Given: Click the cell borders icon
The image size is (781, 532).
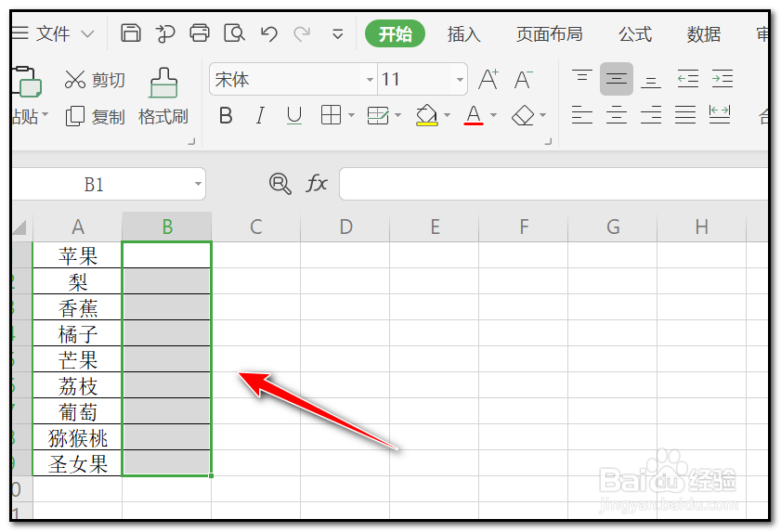Looking at the screenshot, I should [x=331, y=115].
